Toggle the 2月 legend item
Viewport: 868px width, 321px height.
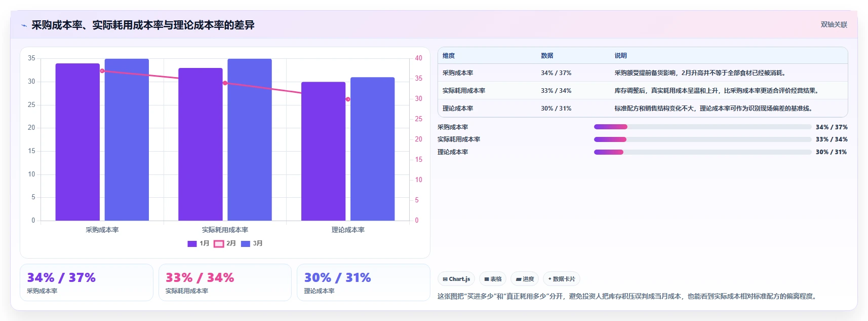tap(225, 243)
